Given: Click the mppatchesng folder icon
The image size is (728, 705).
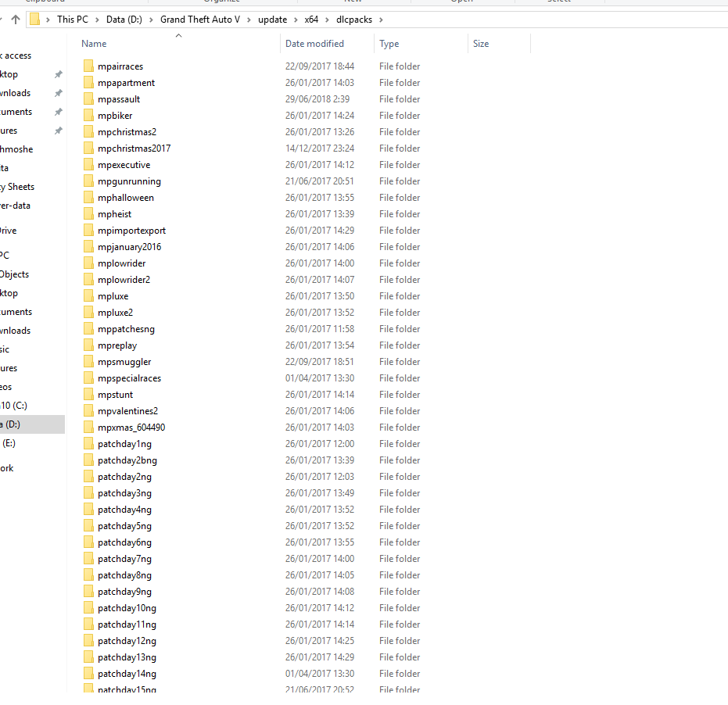Looking at the screenshot, I should point(88,328).
